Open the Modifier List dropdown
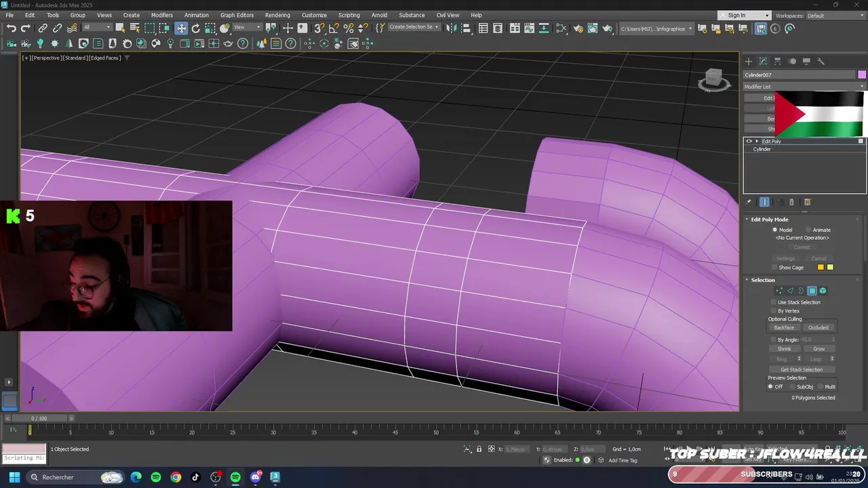The width and height of the screenshot is (868, 488). pyautogui.click(x=804, y=87)
